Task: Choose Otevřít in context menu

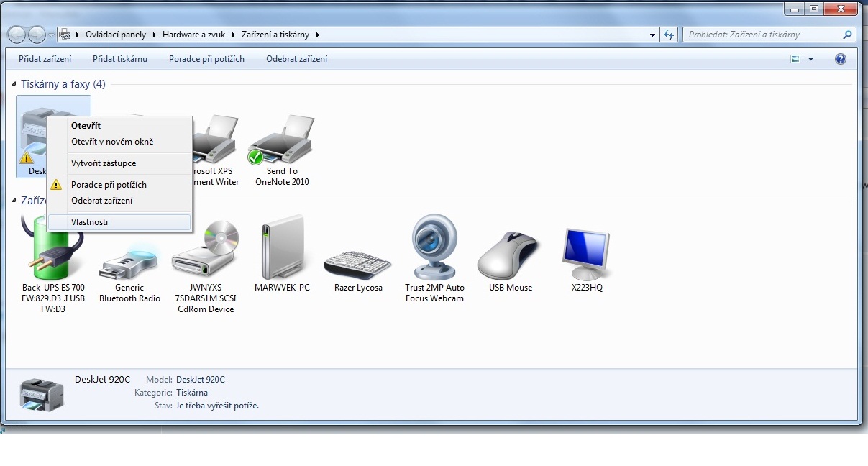Action: point(120,126)
